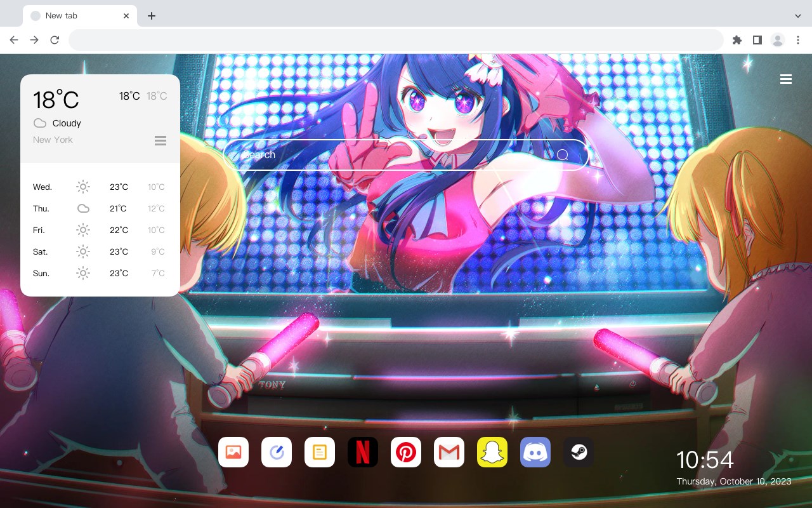This screenshot has width=812, height=508.
Task: Launch the Netflix shortcut
Action: (x=363, y=452)
